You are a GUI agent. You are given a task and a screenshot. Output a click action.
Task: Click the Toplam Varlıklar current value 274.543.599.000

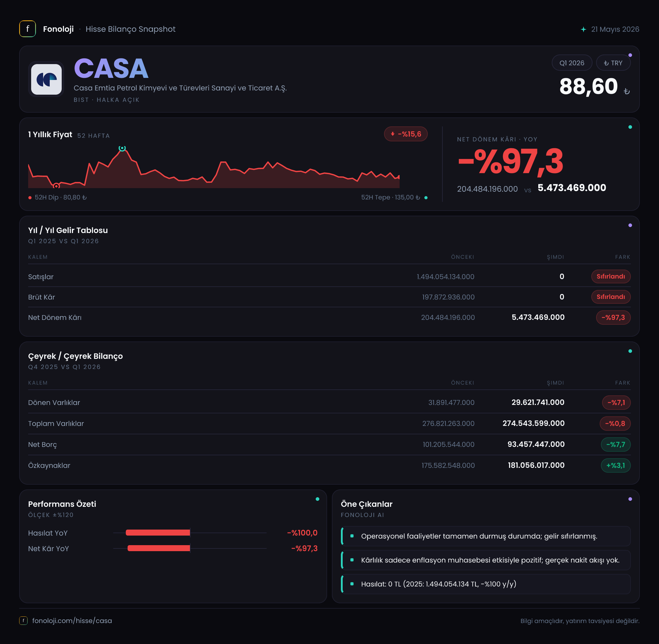coord(533,423)
